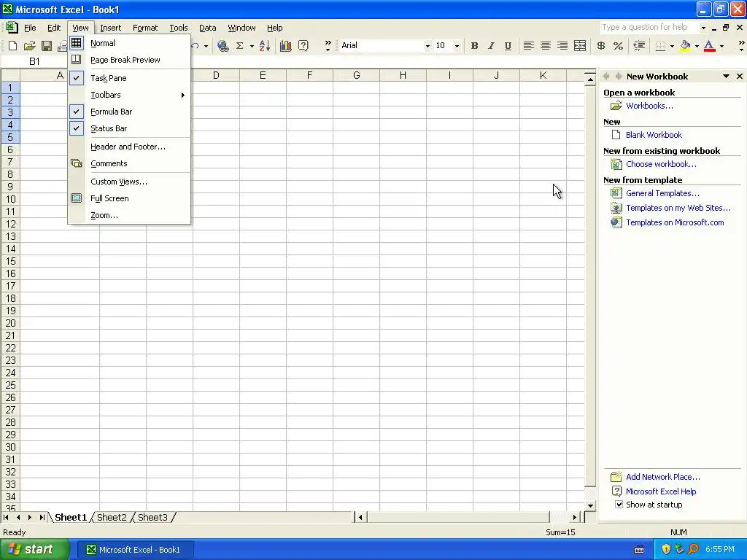Click the AutoSum sigma icon
Viewport: 747px width, 560px height.
point(239,46)
